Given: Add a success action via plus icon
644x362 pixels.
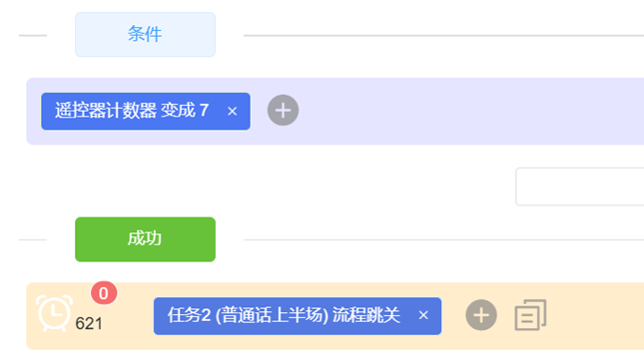Looking at the screenshot, I should (x=481, y=315).
